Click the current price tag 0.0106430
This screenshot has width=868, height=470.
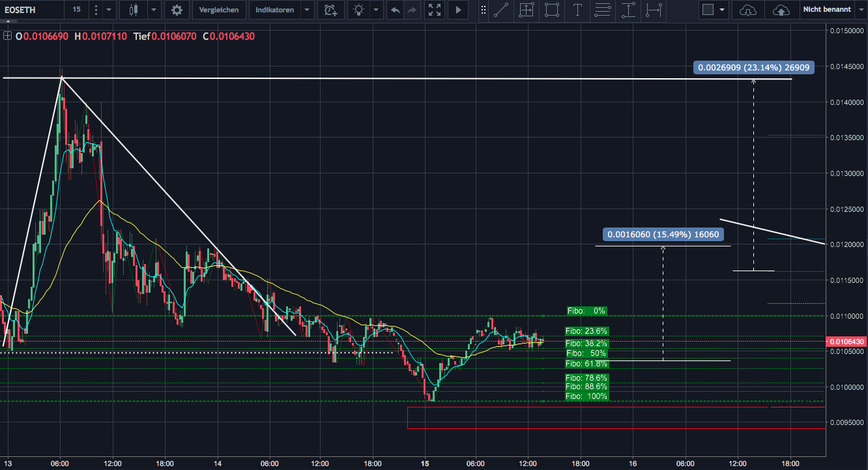(x=846, y=342)
